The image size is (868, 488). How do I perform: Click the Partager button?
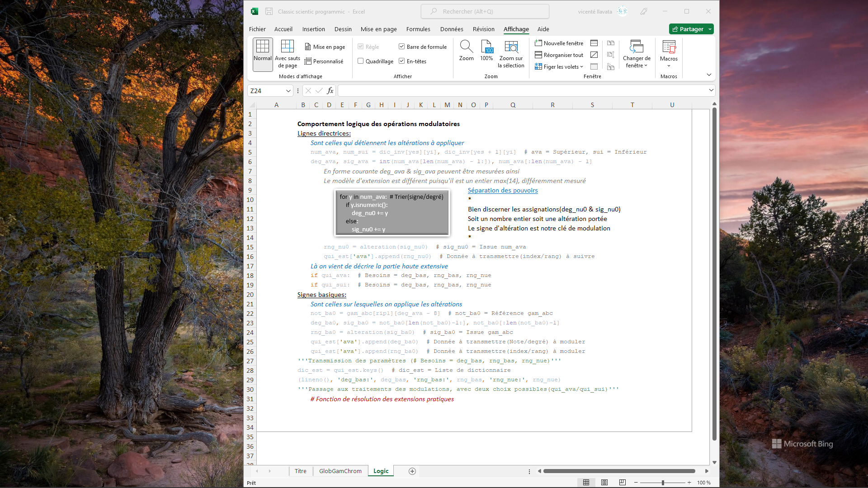(688, 29)
